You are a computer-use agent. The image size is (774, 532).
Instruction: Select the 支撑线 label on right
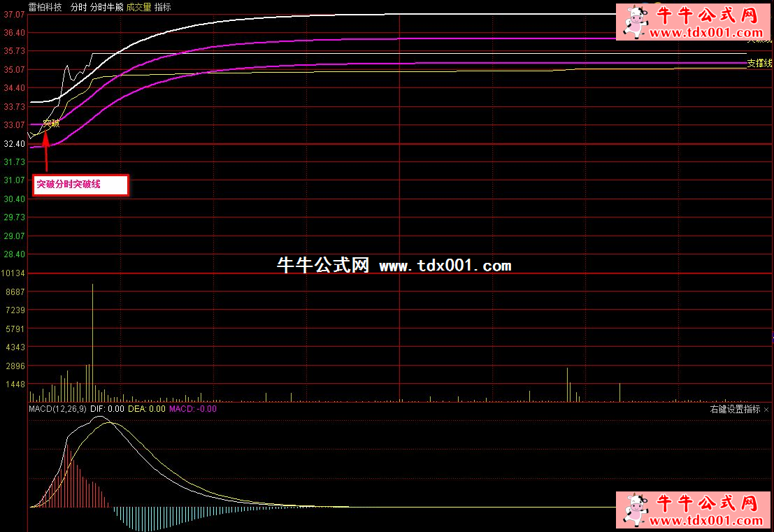click(759, 63)
